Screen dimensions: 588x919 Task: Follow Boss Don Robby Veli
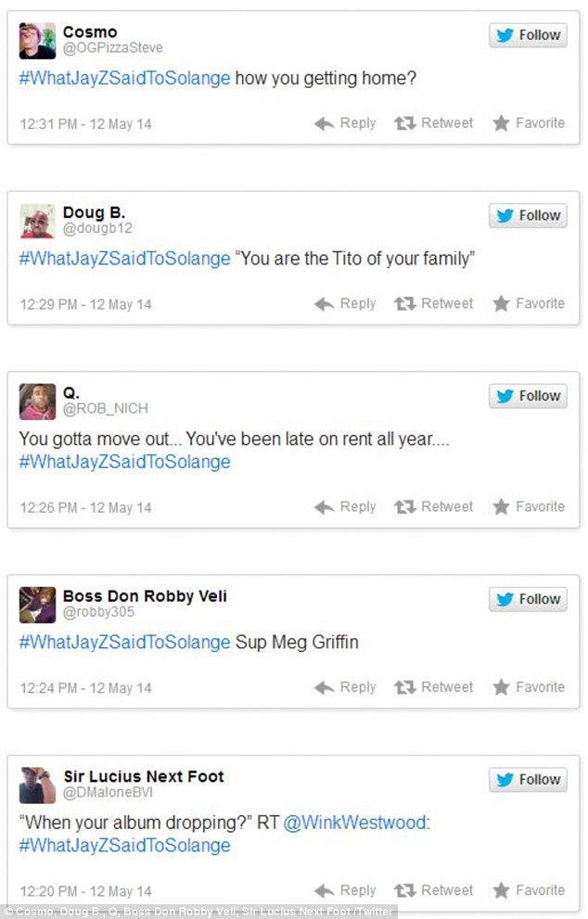click(x=528, y=599)
